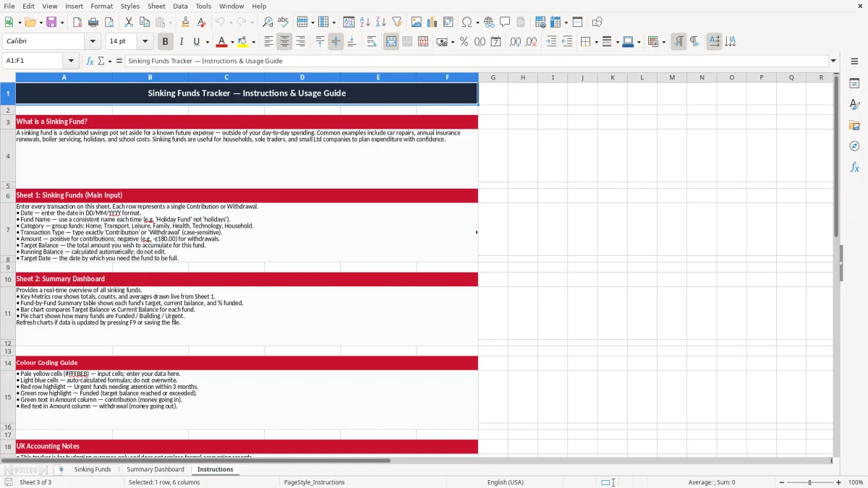Open the Sidebar Properties deck
This screenshot has width=868, height=488.
854,84
